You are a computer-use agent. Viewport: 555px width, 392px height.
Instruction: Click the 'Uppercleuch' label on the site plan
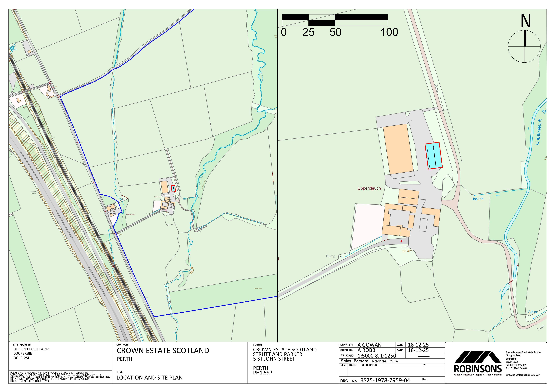coord(369,188)
